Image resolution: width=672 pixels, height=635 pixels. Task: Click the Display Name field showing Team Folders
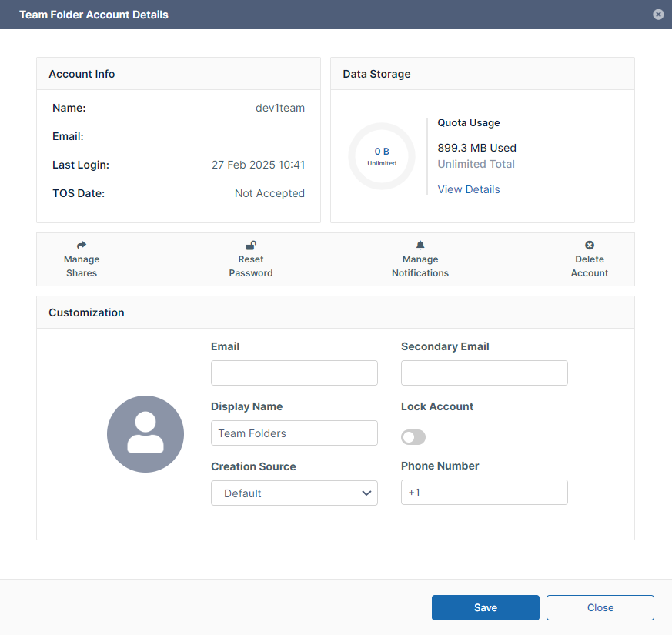294,433
